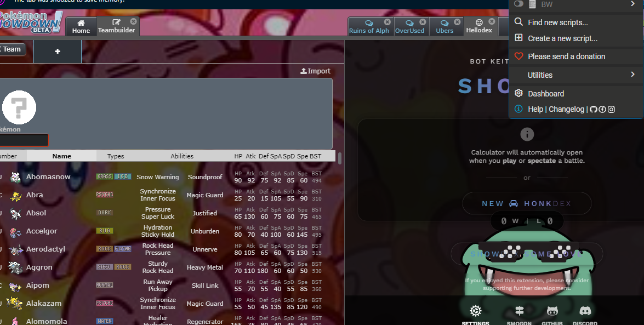Open the Ruins of Alph chat tab
The height and width of the screenshot is (325, 644).
click(x=369, y=27)
